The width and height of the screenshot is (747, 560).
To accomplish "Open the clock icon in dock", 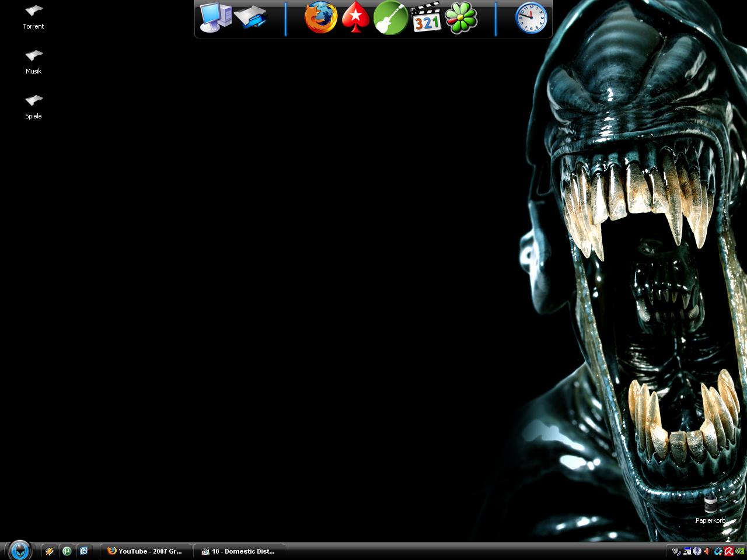I will click(531, 17).
